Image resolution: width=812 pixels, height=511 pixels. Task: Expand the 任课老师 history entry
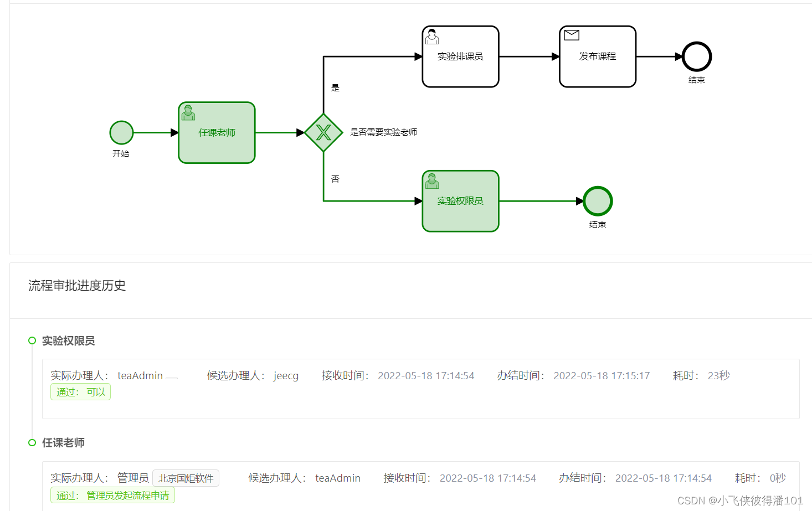pos(63,442)
